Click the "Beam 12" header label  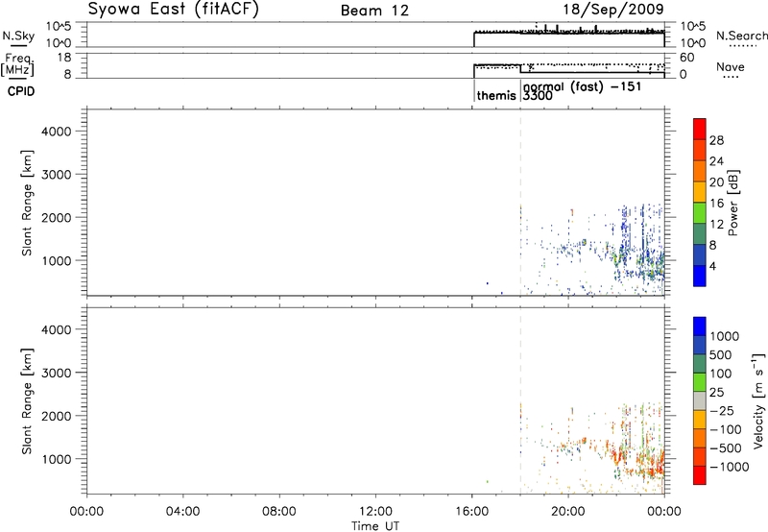click(x=374, y=11)
